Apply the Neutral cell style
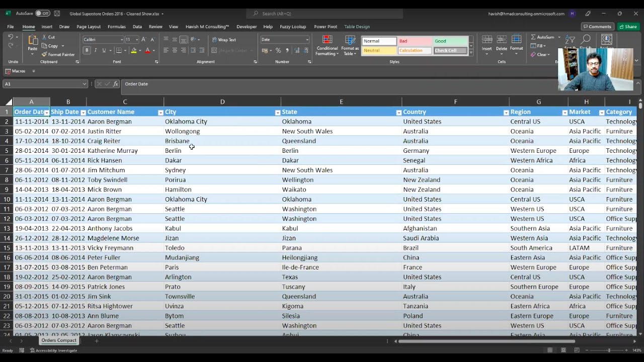Viewport: 644px width, 362px height. [x=379, y=50]
